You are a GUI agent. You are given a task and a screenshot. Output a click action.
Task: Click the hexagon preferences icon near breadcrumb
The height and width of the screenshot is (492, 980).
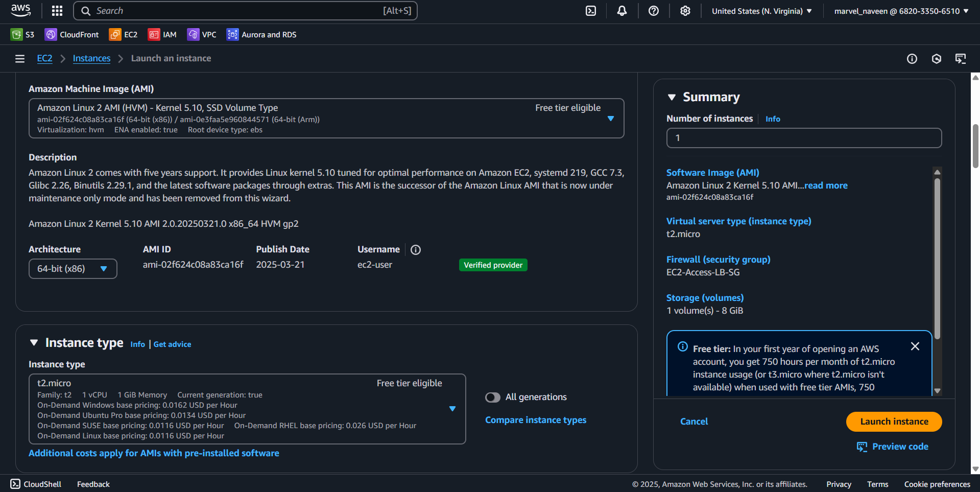tap(937, 59)
